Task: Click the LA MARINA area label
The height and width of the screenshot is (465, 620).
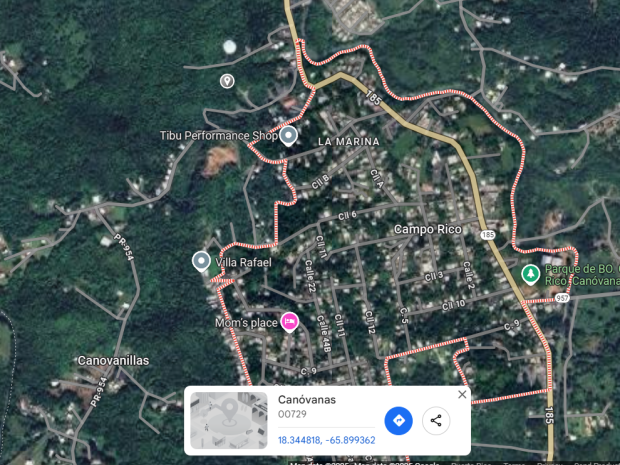Action: click(x=349, y=142)
